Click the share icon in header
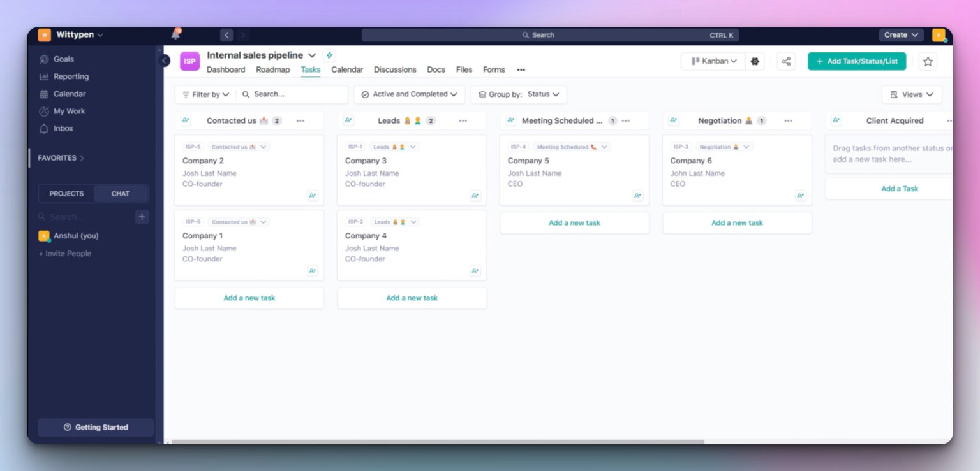The height and width of the screenshot is (471, 980). coord(786,61)
